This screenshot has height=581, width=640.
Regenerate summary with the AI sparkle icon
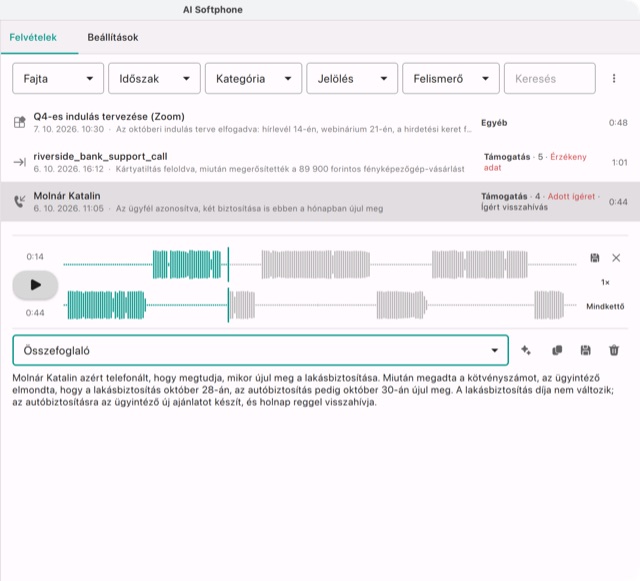click(526, 350)
